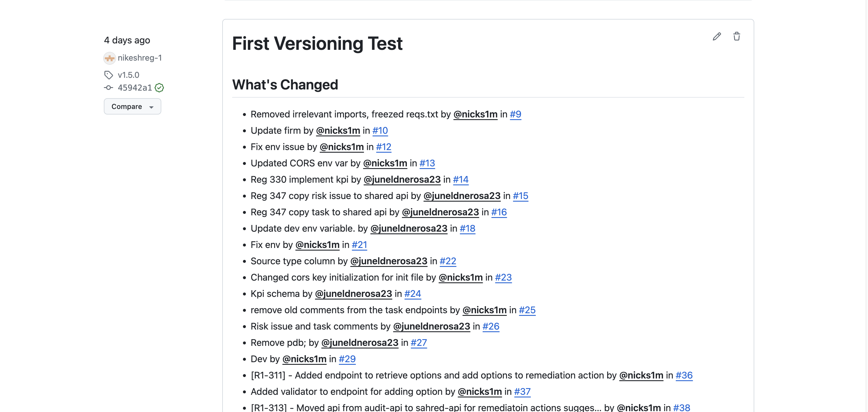868x412 pixels.
Task: Open pull request #27 link
Action: pyautogui.click(x=419, y=343)
